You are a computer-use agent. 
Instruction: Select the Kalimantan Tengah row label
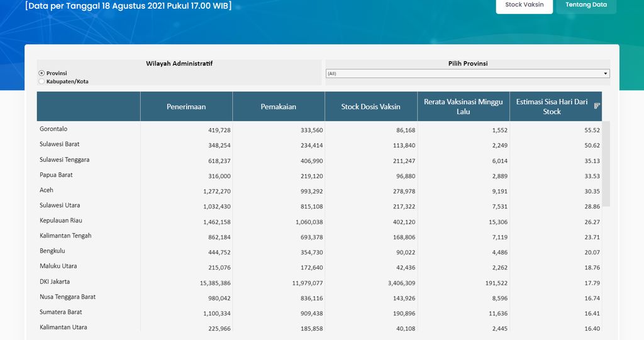click(65, 235)
